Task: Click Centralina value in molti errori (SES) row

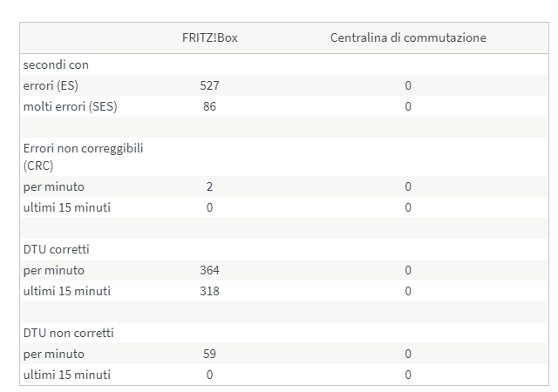Action: pos(408,106)
